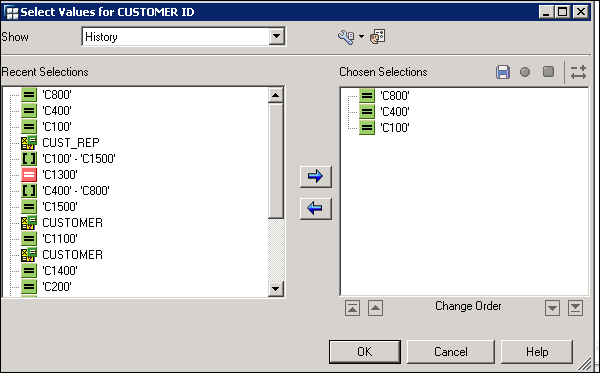Select CUST_REP in Recent Selections

point(71,143)
